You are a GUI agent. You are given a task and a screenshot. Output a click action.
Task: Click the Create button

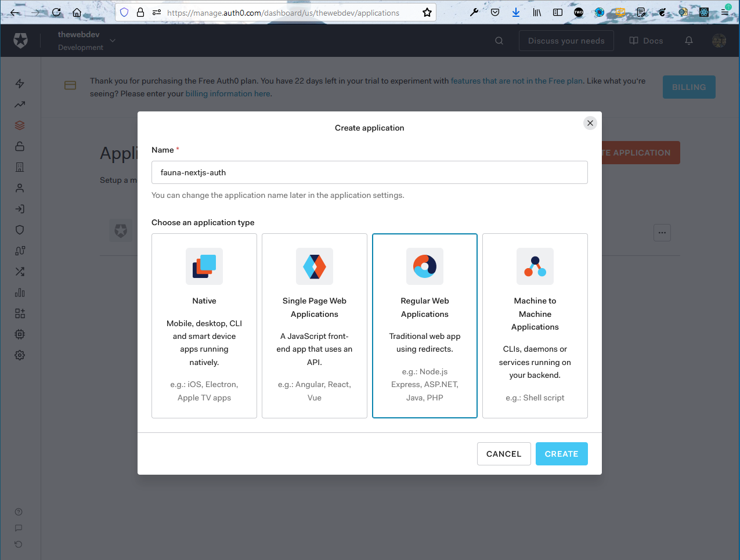562,454
